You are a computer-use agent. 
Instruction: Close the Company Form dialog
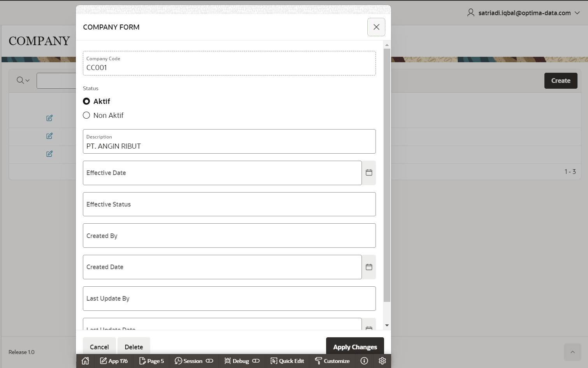click(376, 27)
